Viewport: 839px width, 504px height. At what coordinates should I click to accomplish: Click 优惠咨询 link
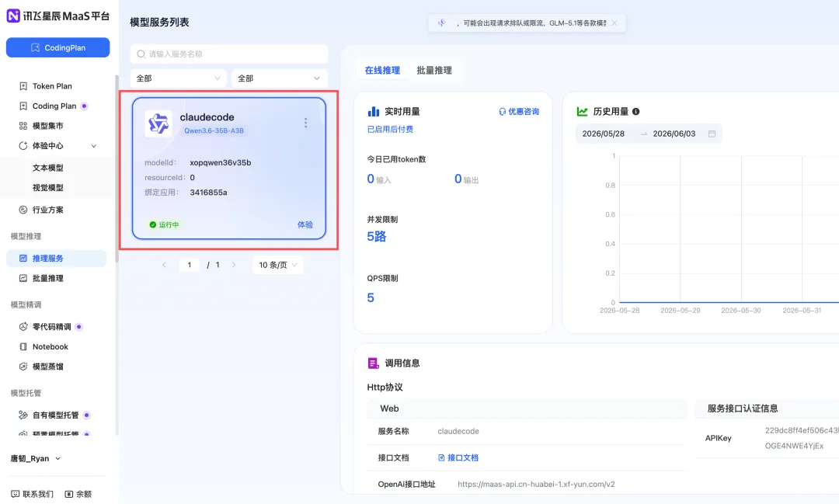tap(519, 111)
